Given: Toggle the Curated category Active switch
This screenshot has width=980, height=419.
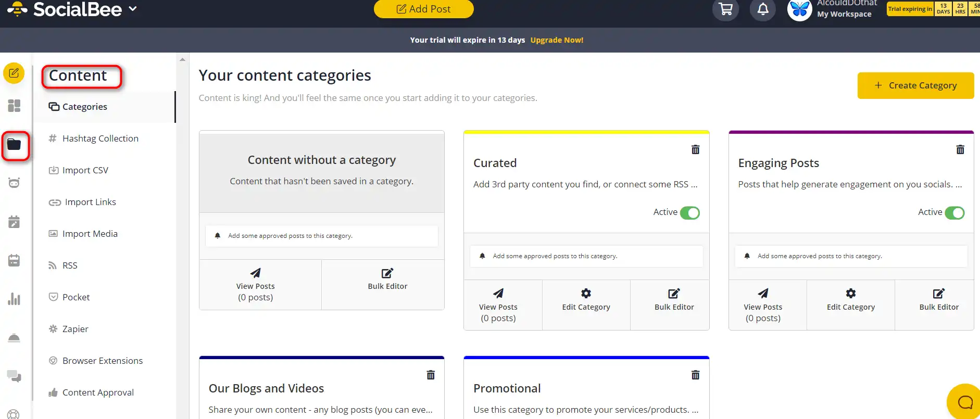Looking at the screenshot, I should coord(690,213).
